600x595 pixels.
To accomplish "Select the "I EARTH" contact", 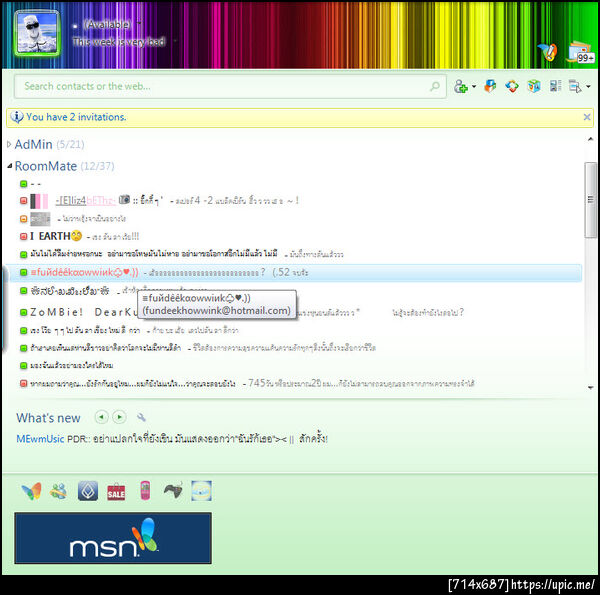I will [x=56, y=236].
